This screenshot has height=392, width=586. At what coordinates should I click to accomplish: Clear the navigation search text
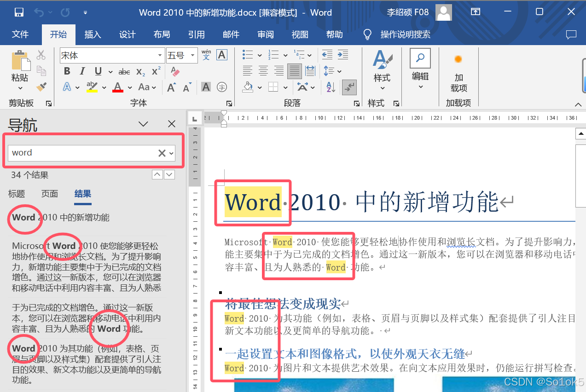pyautogui.click(x=162, y=153)
